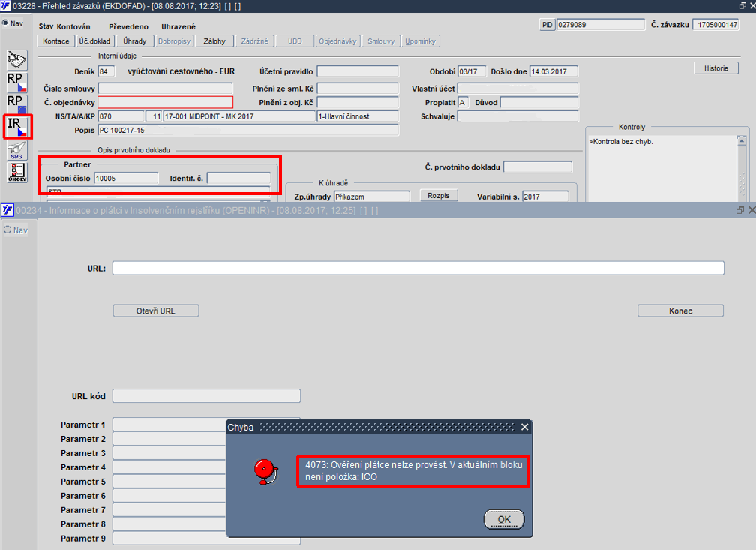Click the Rozpis button
This screenshot has height=550, width=756.
438,195
